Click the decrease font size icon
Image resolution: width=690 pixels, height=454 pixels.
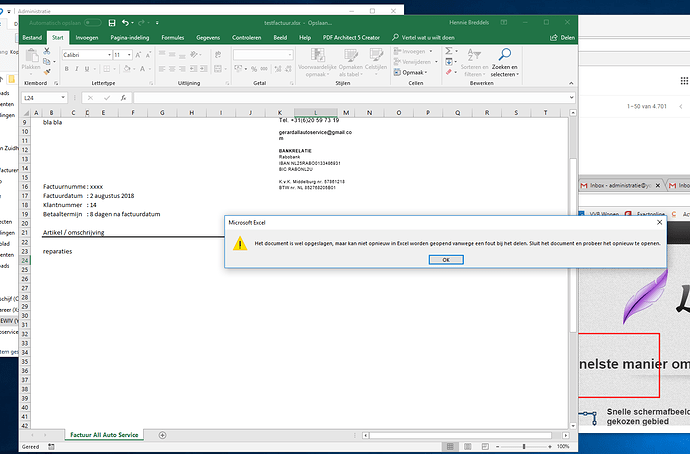pos(148,55)
